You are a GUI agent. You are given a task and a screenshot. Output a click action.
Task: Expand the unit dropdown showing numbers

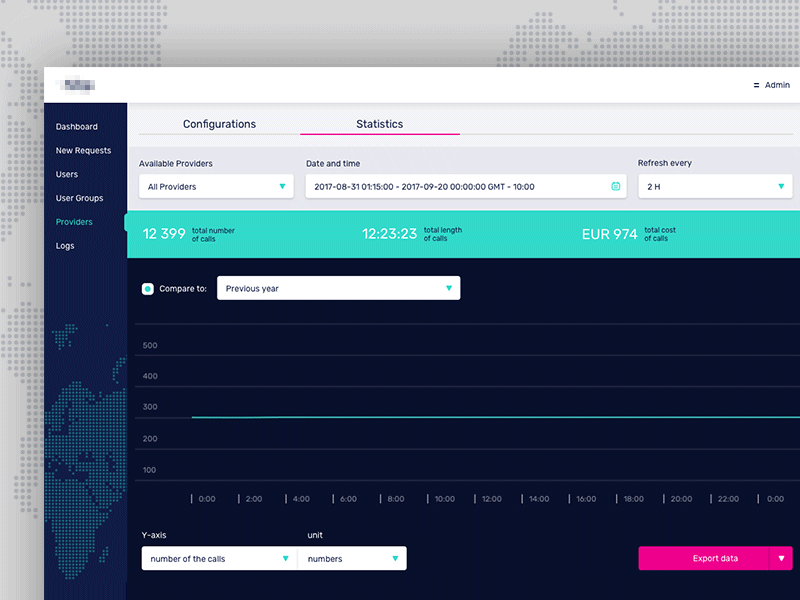pos(351,558)
